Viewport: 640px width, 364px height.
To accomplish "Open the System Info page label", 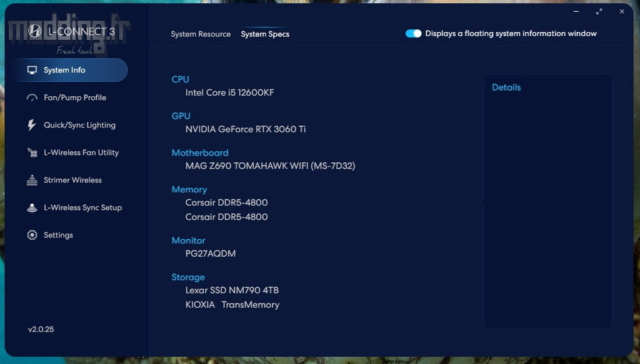I will click(x=64, y=70).
